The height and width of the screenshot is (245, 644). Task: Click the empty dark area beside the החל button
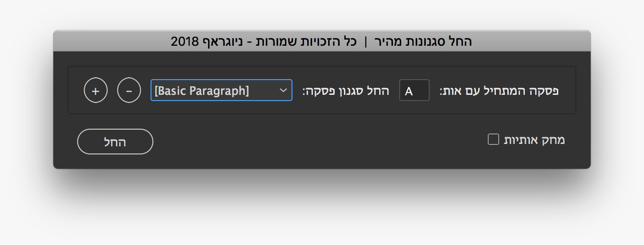coord(286,142)
